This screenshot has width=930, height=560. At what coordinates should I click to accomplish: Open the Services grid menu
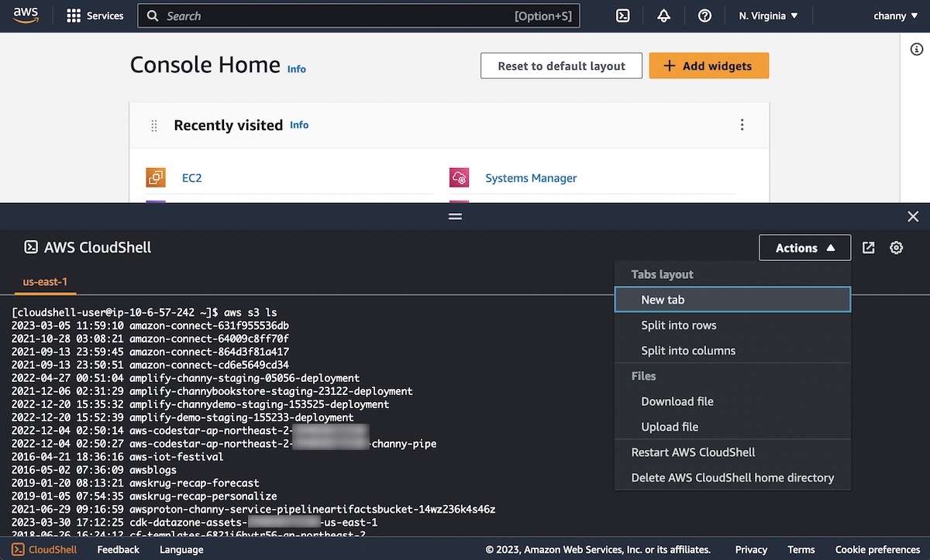[95, 15]
